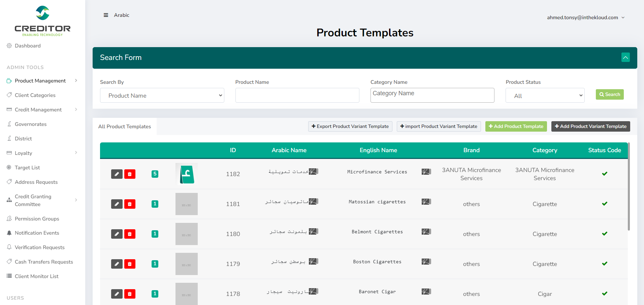Click the red trash icon for Boston Cigarettes
Viewport: 644px width, 305px height.
click(130, 264)
